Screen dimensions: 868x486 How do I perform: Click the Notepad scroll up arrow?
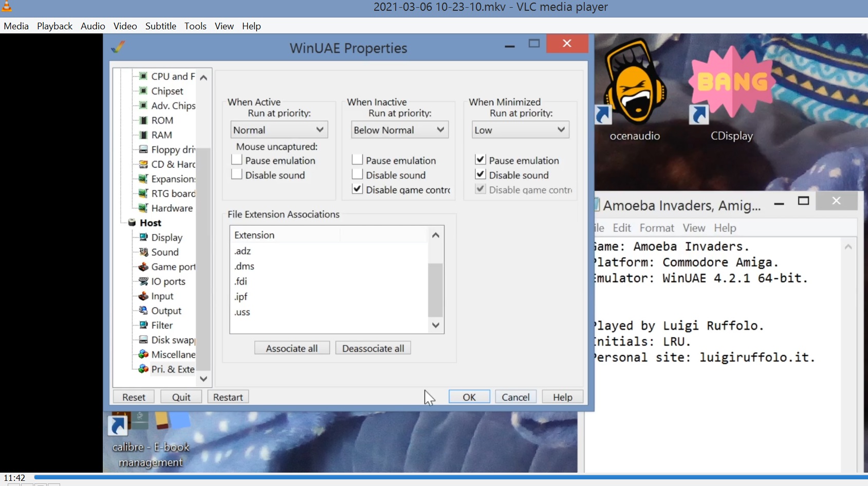848,247
